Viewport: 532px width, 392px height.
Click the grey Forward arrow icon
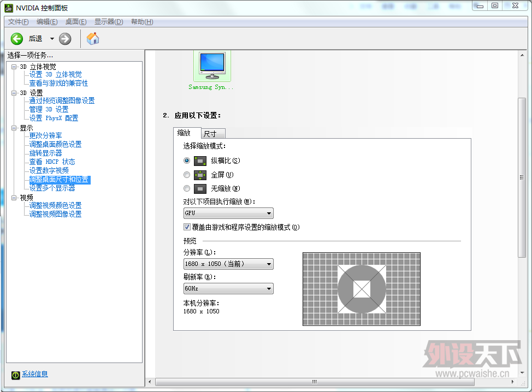tap(65, 39)
